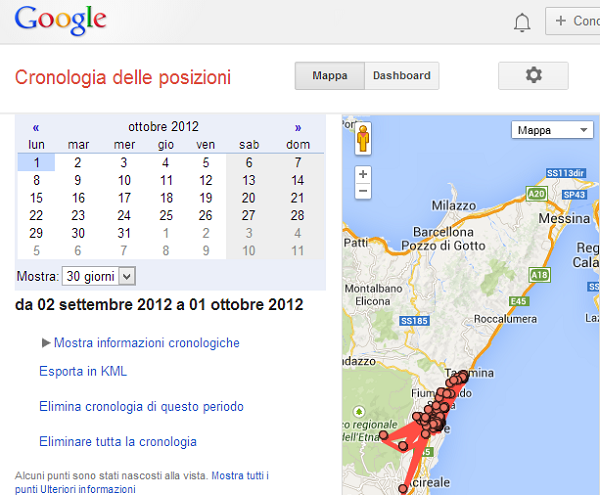
Task: Click the A18 highway shield on map
Action: tap(540, 275)
